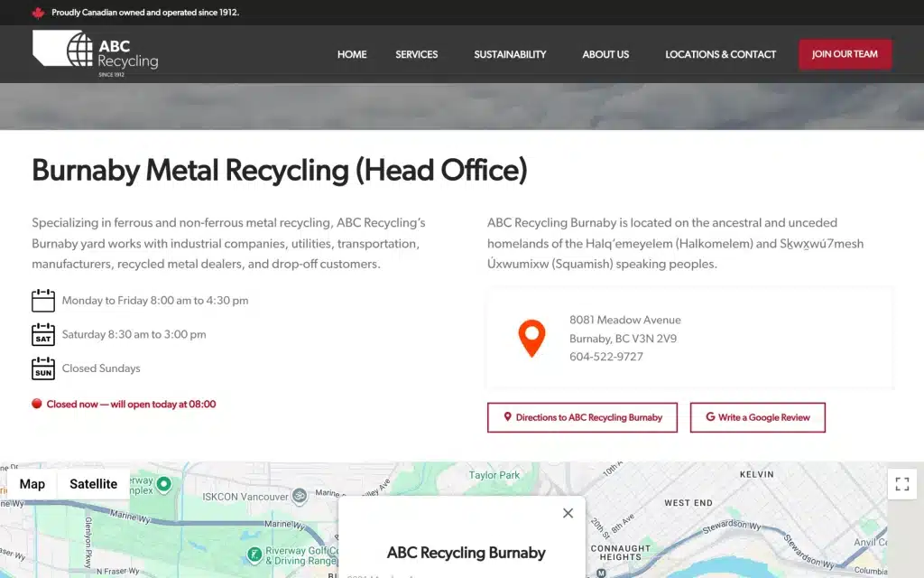
Task: Click the phone number 604-522-9727
Action: click(605, 357)
